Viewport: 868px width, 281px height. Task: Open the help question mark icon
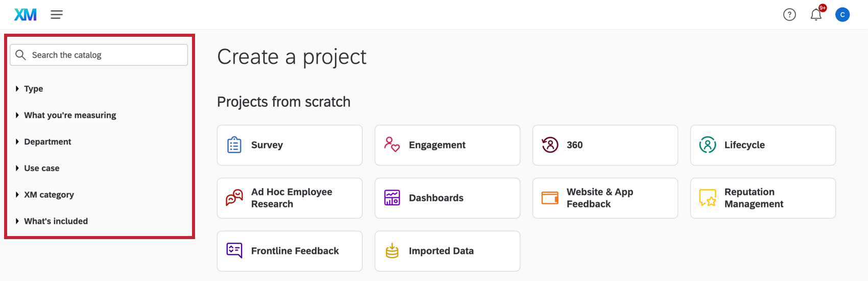coord(789,15)
